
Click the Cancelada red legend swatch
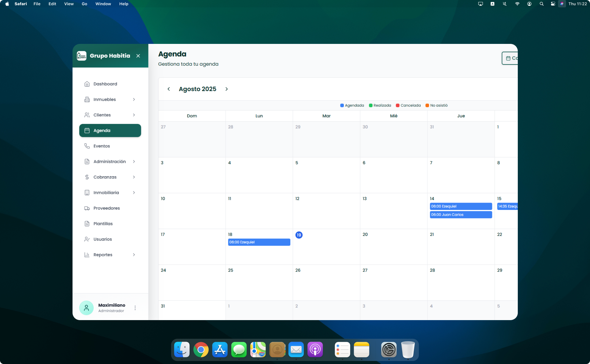(398, 106)
